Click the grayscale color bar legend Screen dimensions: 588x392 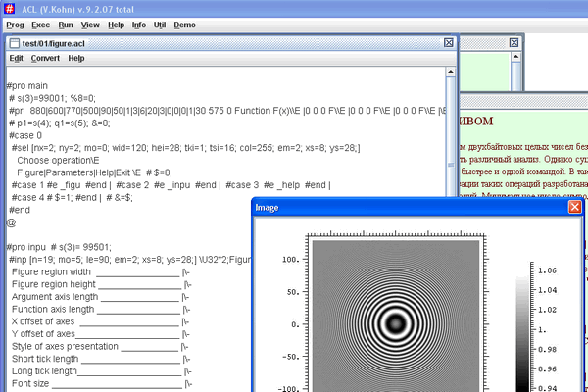(522, 334)
